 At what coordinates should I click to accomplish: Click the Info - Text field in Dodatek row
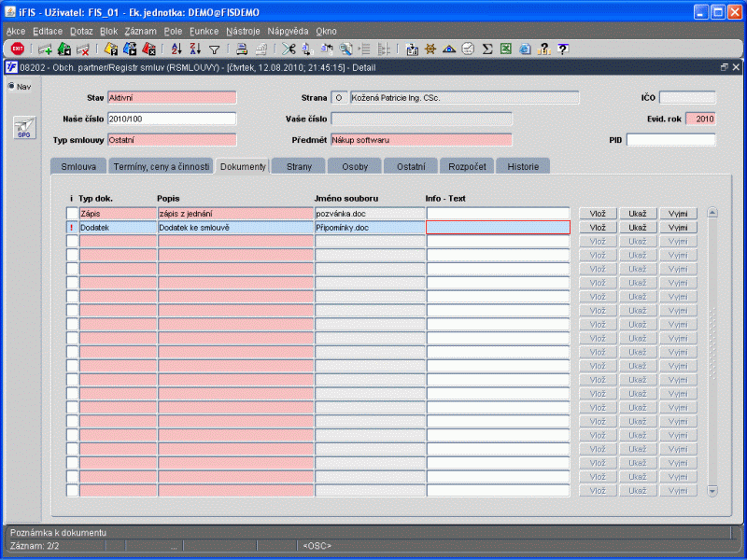click(x=498, y=228)
